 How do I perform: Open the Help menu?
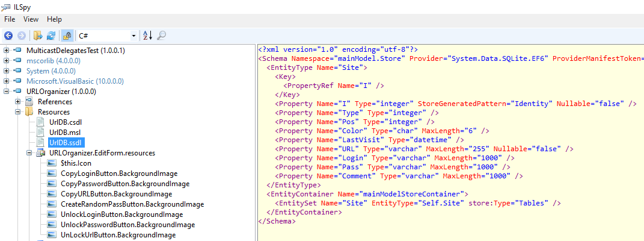[54, 19]
